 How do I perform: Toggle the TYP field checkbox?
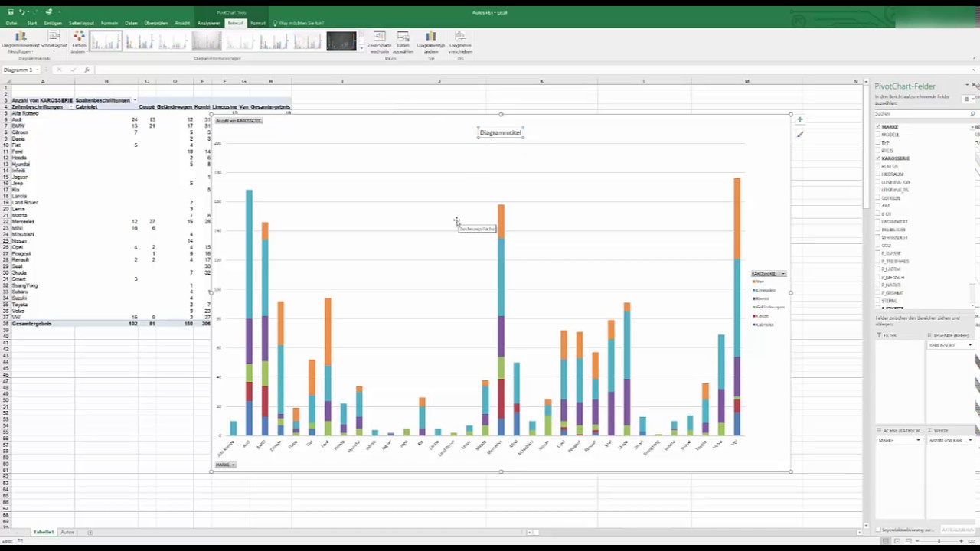(878, 142)
